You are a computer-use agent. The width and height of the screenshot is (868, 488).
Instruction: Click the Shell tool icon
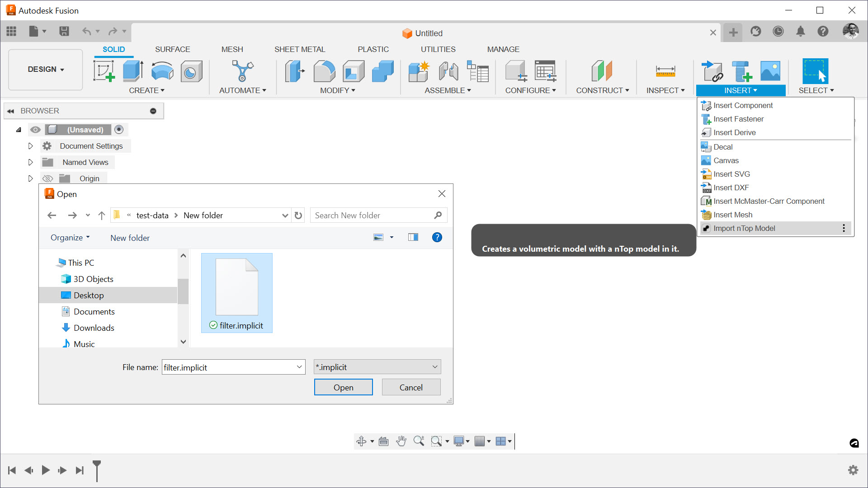(x=354, y=71)
